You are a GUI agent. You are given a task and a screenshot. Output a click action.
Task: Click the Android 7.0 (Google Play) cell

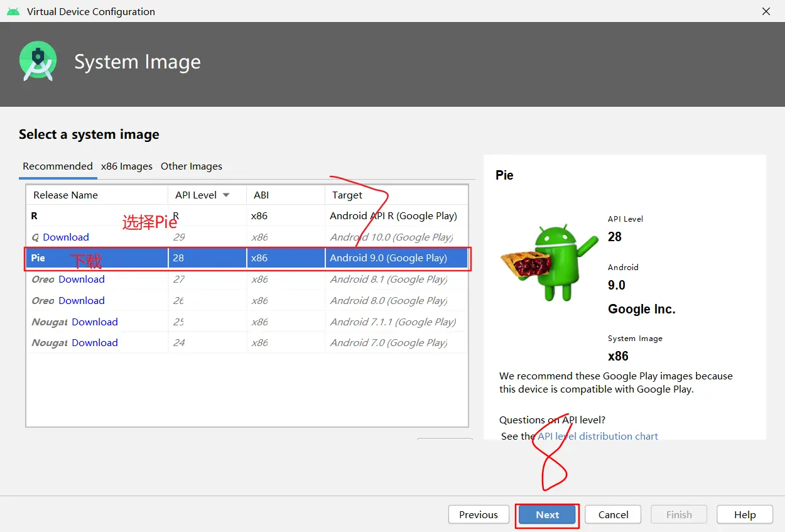click(396, 343)
